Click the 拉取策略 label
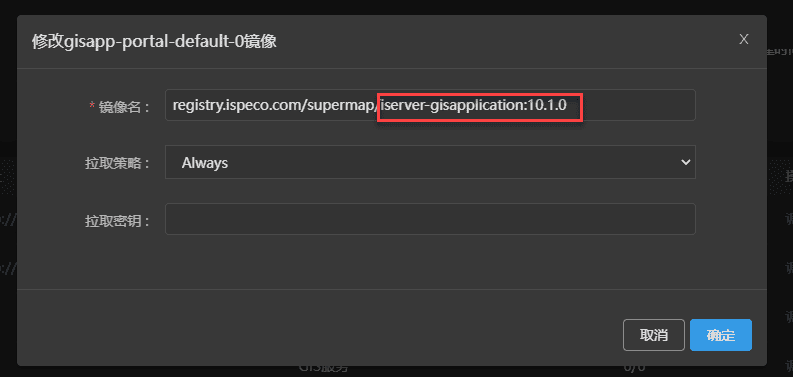Image resolution: width=793 pixels, height=377 pixels. pos(117,164)
